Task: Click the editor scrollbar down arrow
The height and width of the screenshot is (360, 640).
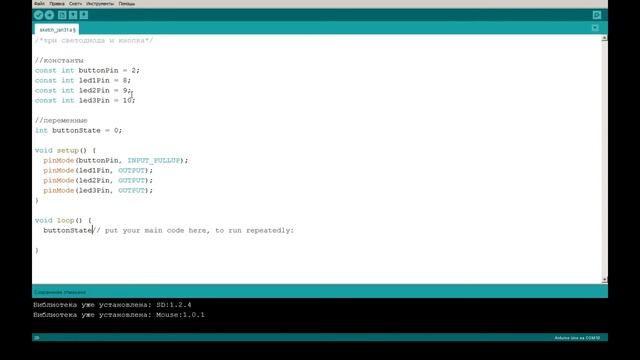Action: pos(604,280)
